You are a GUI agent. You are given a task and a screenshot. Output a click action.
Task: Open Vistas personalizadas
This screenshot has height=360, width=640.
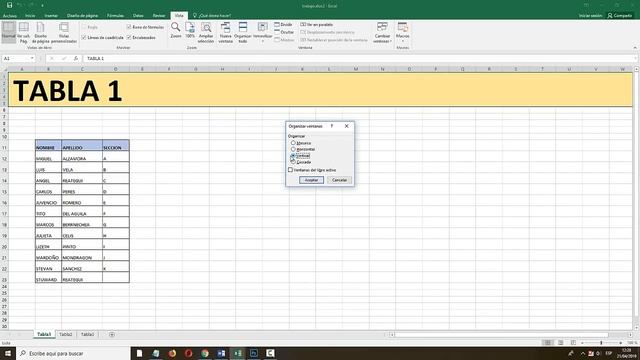64,33
